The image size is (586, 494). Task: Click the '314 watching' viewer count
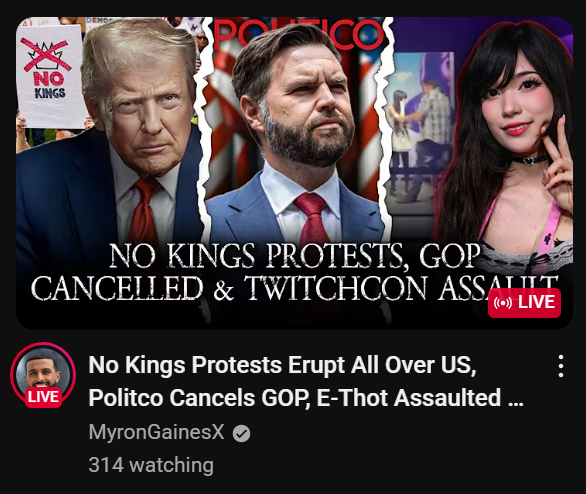(x=151, y=465)
